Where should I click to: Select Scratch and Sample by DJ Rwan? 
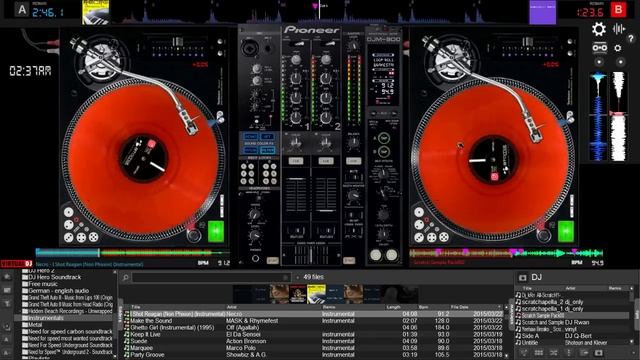point(572,322)
